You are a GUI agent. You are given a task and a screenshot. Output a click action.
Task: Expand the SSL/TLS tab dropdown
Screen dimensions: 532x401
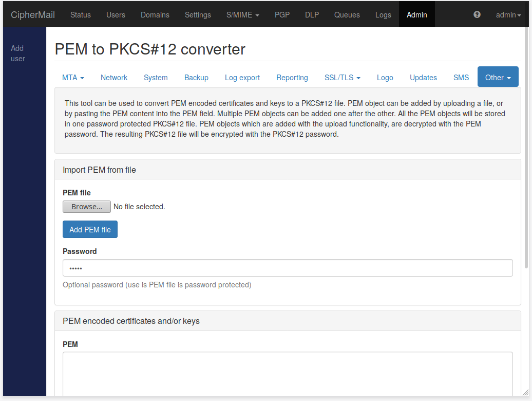343,78
